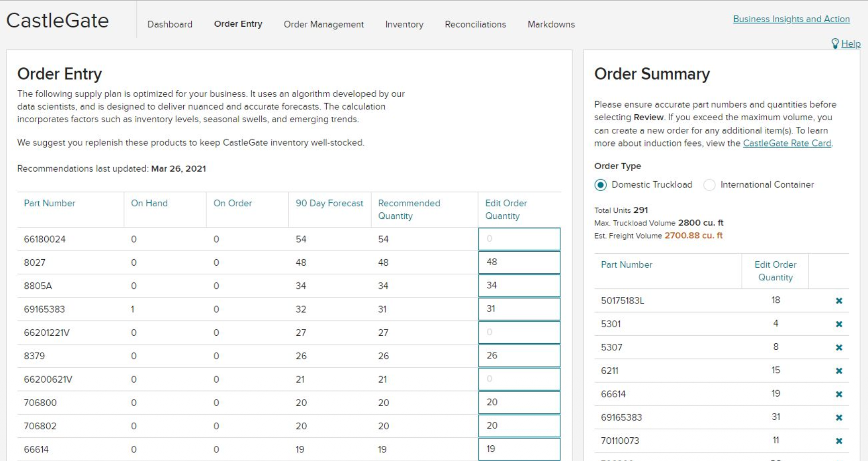The width and height of the screenshot is (868, 461).
Task: Click Max. Truckload Volume 2800 cu. ft
Action: pyautogui.click(x=659, y=223)
